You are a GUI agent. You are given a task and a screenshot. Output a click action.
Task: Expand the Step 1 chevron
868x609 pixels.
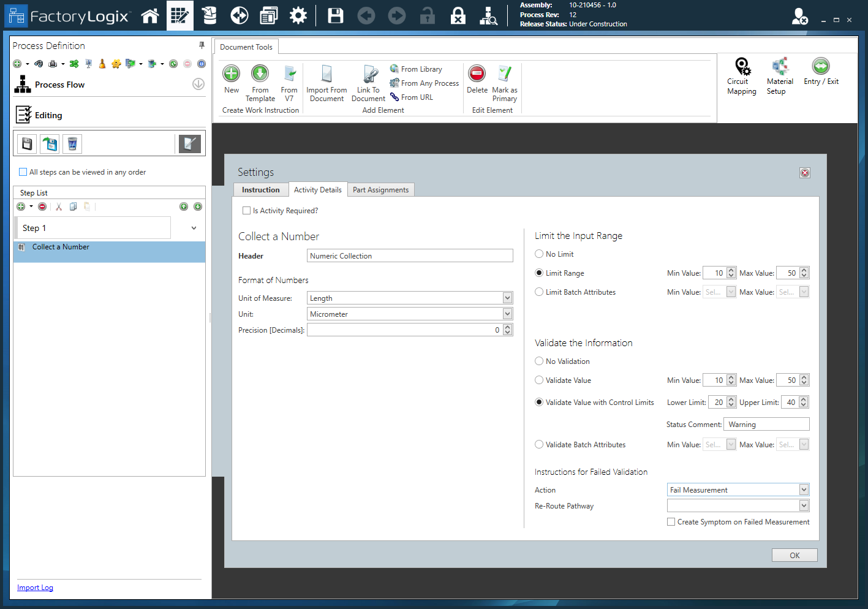coord(194,227)
